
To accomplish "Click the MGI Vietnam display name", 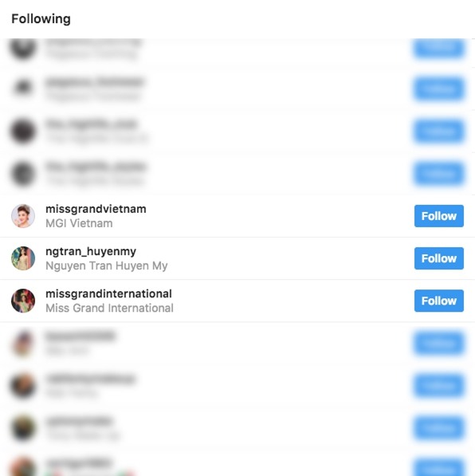I will click(79, 223).
